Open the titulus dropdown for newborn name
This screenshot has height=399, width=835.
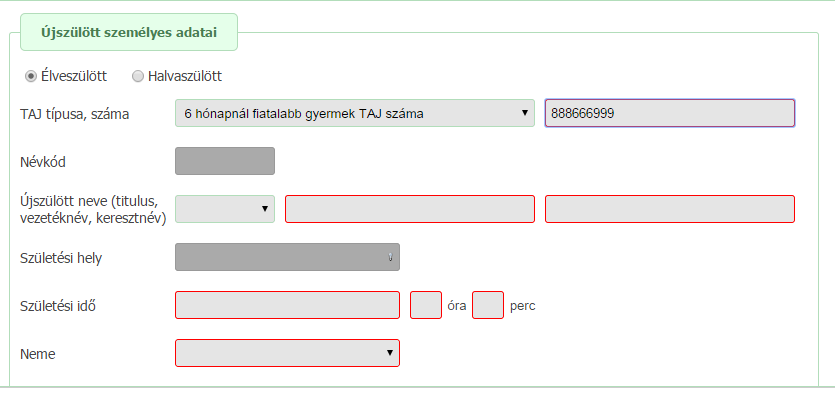click(225, 209)
